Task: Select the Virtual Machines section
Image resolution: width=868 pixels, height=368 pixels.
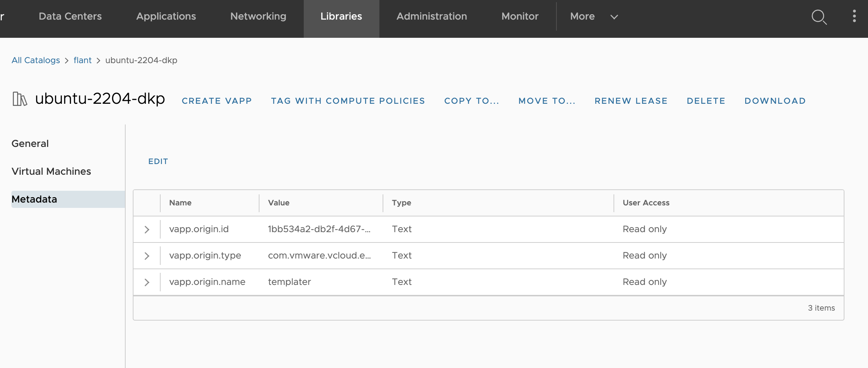Action: tap(51, 171)
